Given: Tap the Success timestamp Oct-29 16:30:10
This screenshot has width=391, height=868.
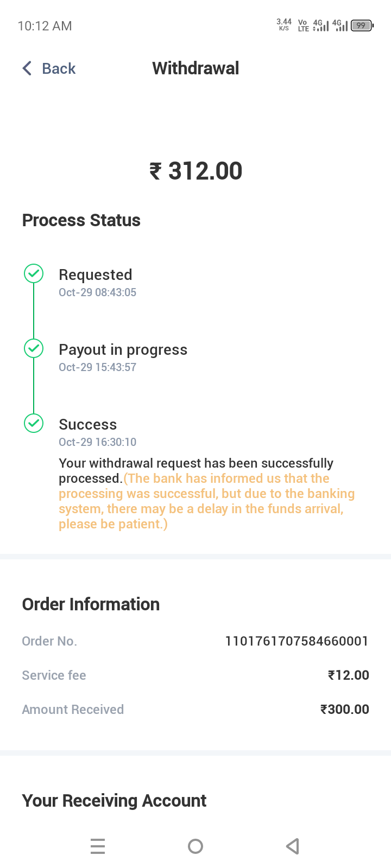Looking at the screenshot, I should [97, 442].
